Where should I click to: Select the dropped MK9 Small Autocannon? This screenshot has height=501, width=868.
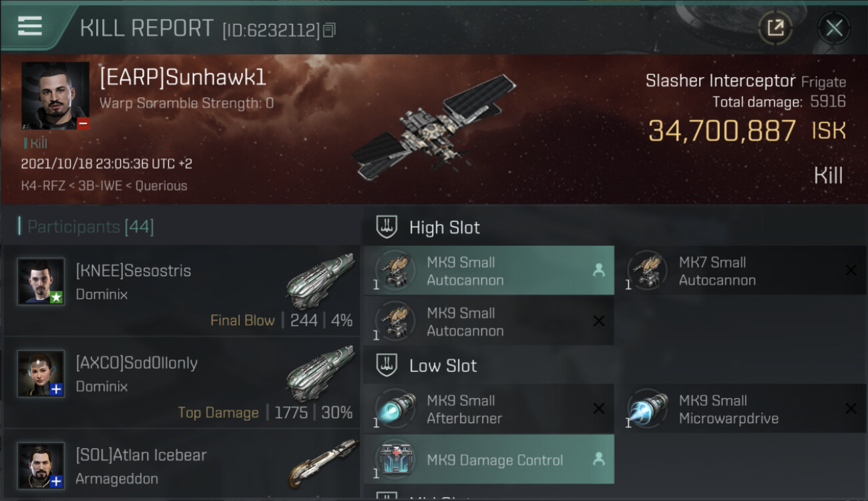[489, 271]
